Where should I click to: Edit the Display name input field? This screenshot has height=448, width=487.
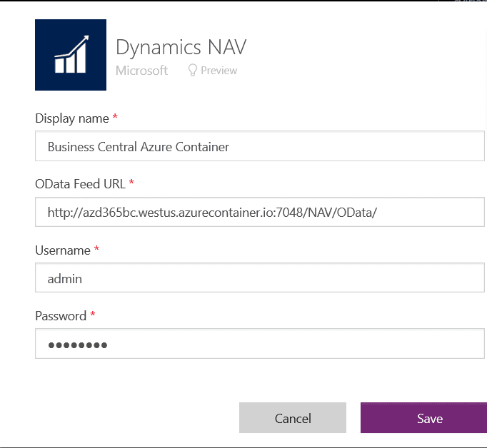coord(260,146)
